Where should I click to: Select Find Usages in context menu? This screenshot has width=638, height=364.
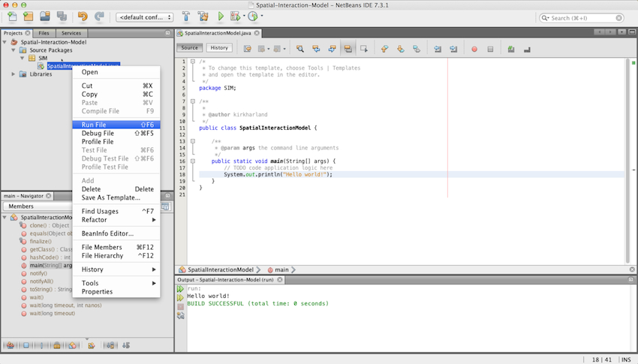(x=116, y=211)
